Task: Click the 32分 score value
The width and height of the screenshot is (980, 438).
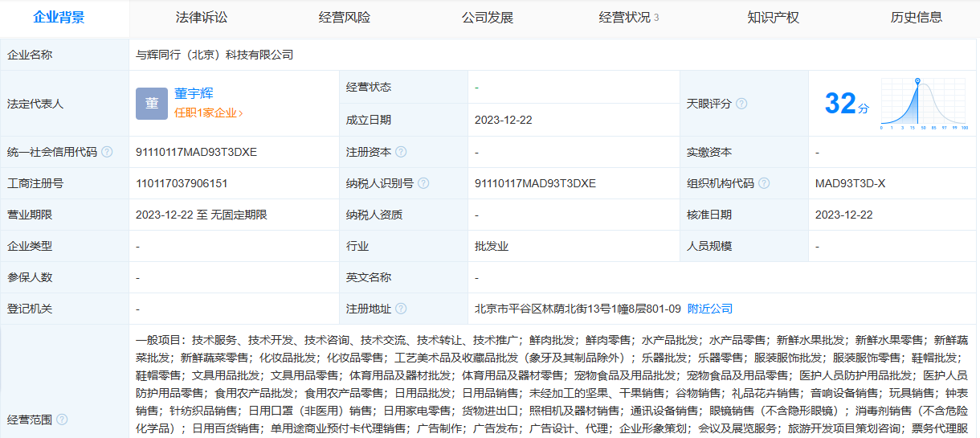Action: pyautogui.click(x=847, y=104)
